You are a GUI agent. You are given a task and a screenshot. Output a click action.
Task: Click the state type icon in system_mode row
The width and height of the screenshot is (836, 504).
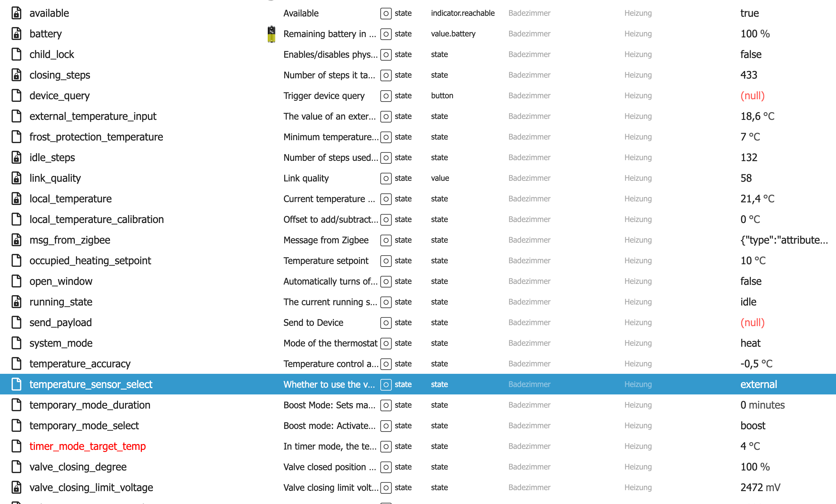[x=386, y=344]
